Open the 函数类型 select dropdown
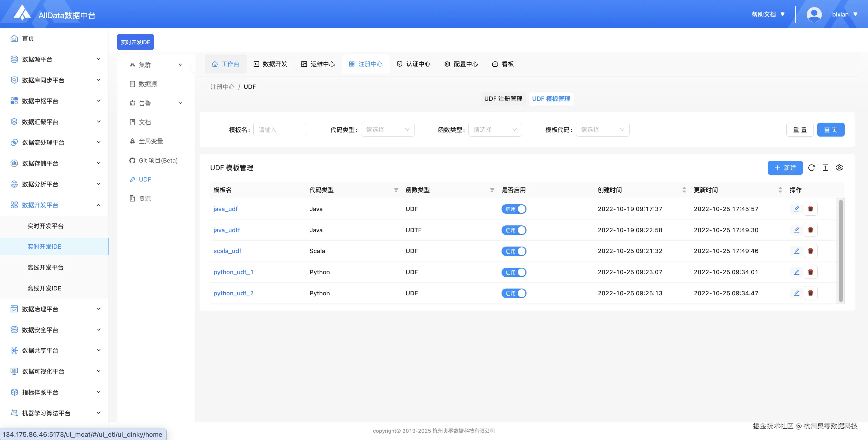 pyautogui.click(x=495, y=130)
